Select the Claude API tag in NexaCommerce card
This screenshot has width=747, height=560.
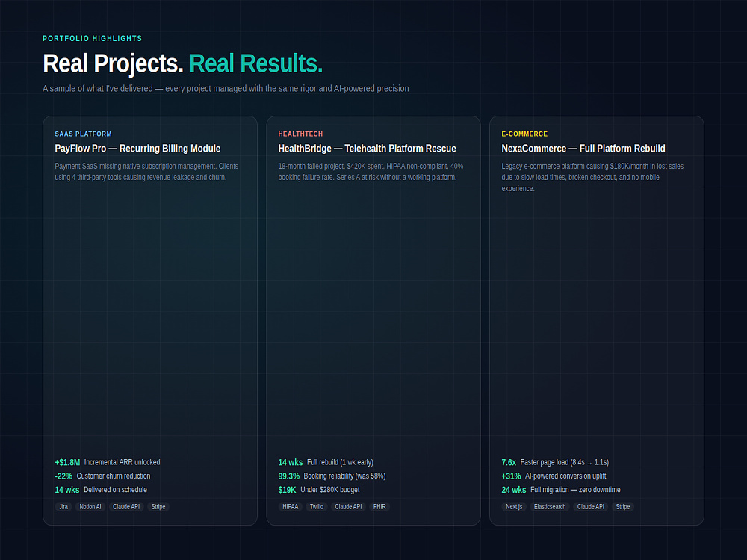tap(591, 507)
